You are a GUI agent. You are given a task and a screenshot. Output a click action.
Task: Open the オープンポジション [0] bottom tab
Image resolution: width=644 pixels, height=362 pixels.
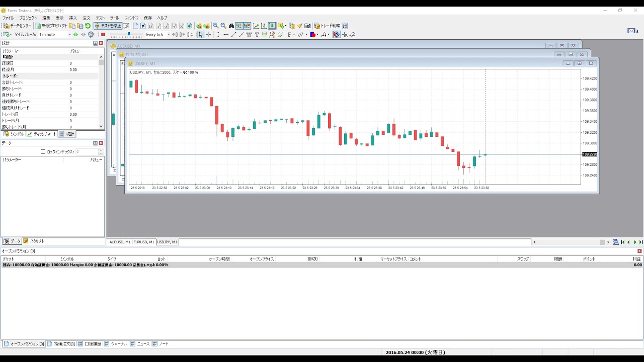[24, 344]
